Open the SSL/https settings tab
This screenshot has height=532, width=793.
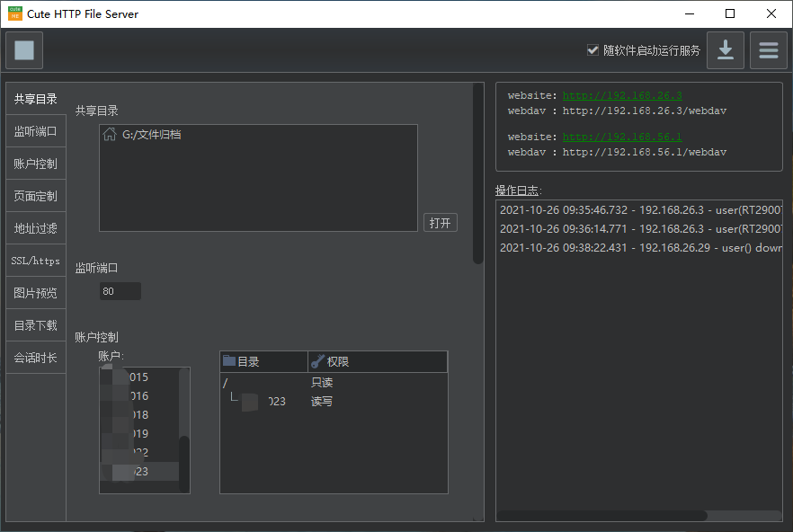point(35,260)
